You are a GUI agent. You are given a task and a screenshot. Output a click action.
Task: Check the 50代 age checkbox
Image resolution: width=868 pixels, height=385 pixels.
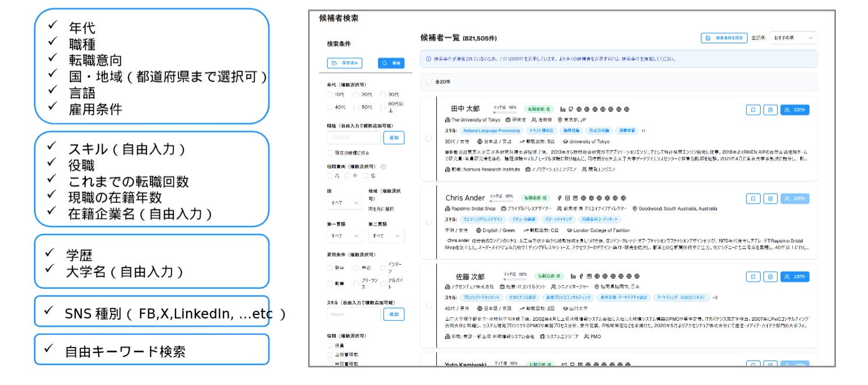coord(356,107)
